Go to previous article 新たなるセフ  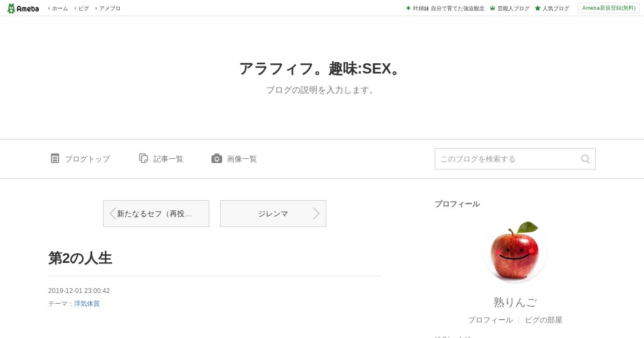(x=156, y=214)
